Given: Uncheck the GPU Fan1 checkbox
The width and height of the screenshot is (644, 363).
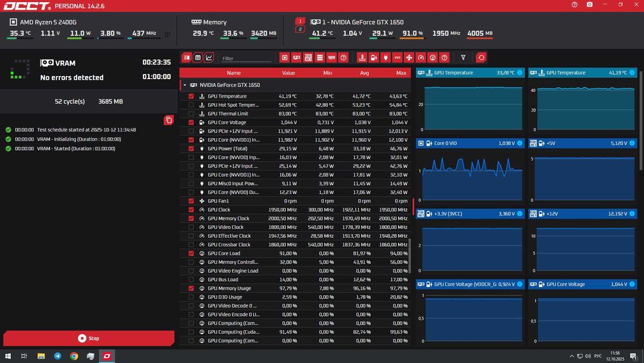Looking at the screenshot, I should pos(191,201).
